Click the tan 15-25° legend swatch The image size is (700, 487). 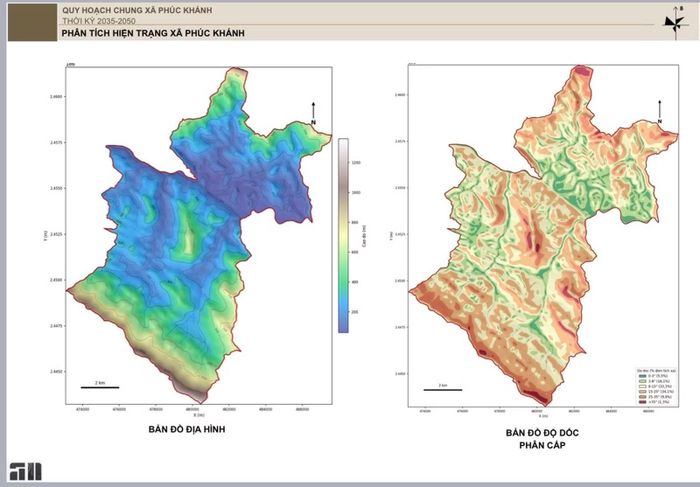(x=642, y=391)
